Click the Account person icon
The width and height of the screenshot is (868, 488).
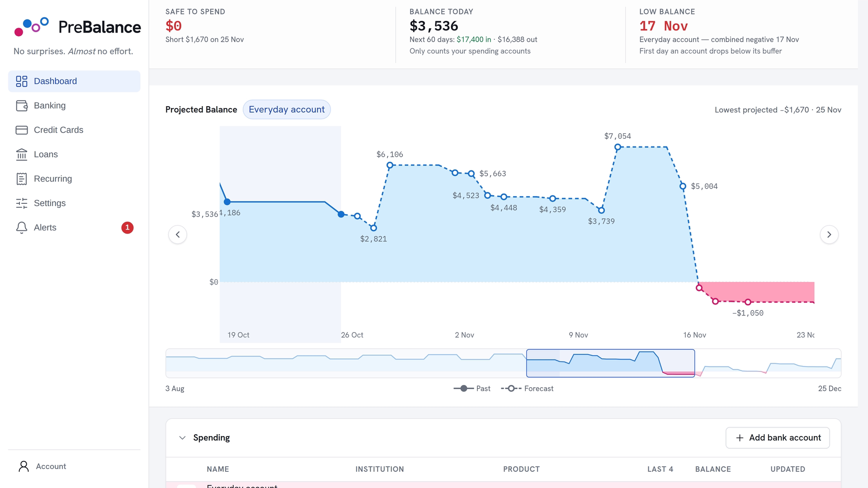[24, 466]
